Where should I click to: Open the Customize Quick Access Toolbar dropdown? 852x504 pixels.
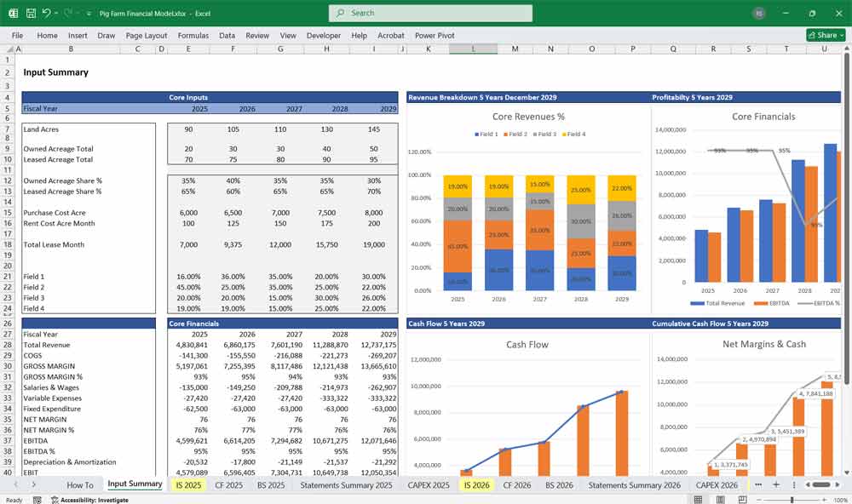point(89,13)
